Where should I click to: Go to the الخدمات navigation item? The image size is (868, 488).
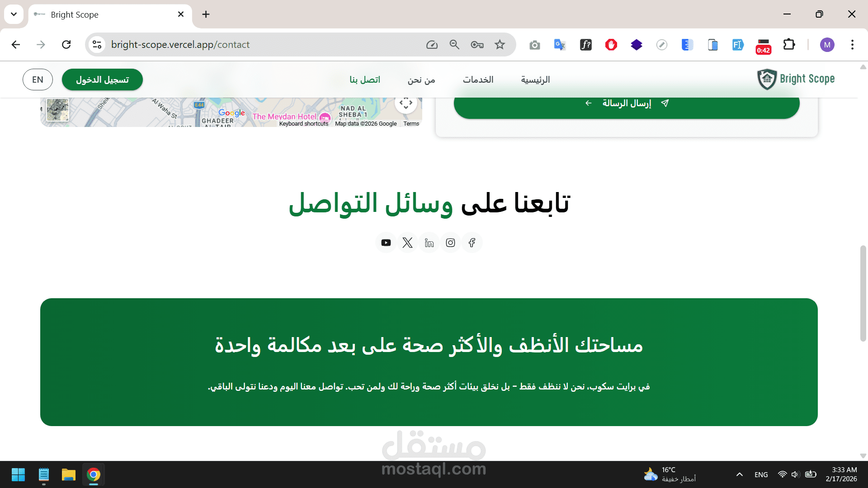point(478,80)
